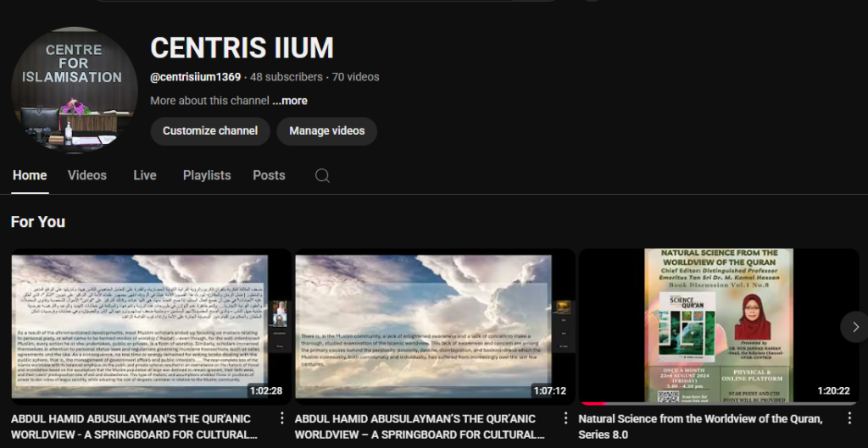This screenshot has height=448, width=868.
Task: Switch to the Playlists tab
Action: 207,176
